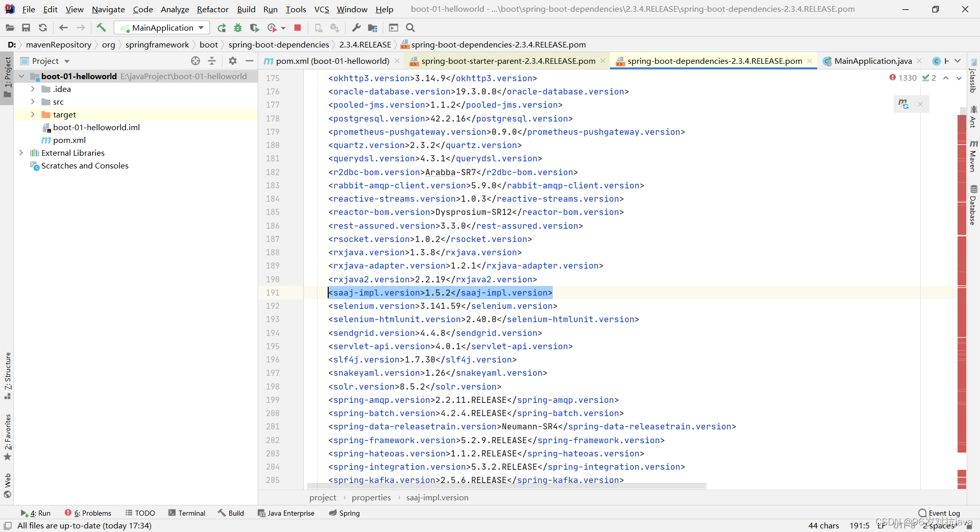
Task: Toggle the 1: Project side tab
Action: click(7, 78)
